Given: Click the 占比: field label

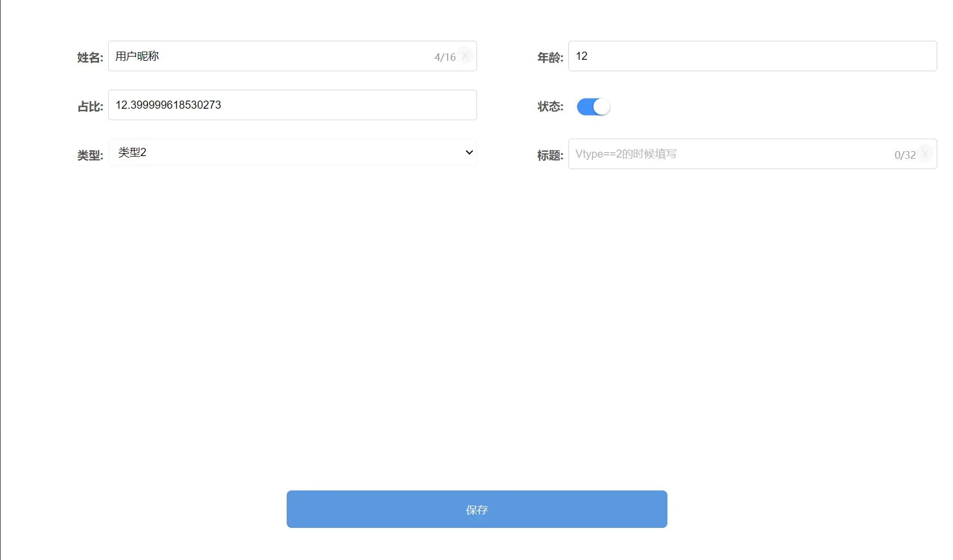Looking at the screenshot, I should click(90, 107).
